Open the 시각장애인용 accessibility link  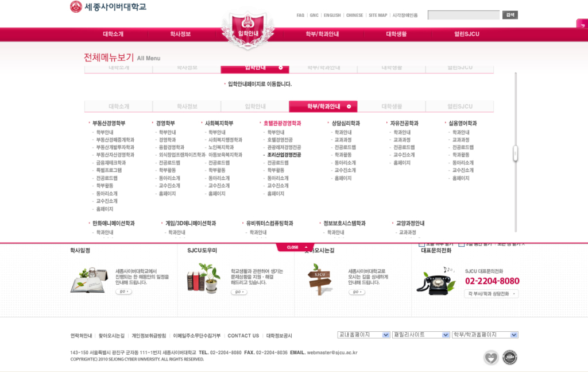click(x=405, y=16)
